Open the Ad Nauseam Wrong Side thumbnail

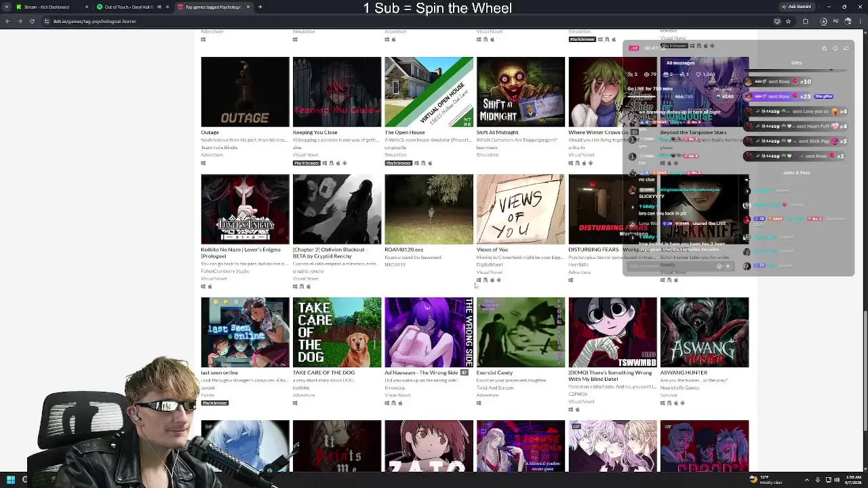pos(429,332)
